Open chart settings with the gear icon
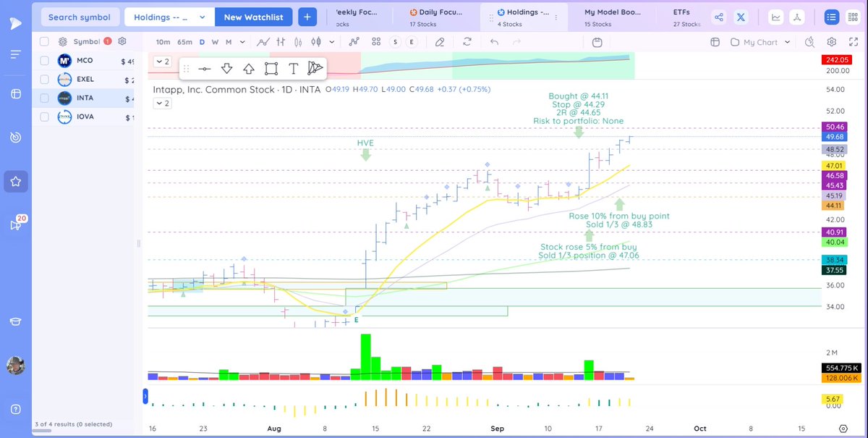868x438 pixels. (x=830, y=42)
